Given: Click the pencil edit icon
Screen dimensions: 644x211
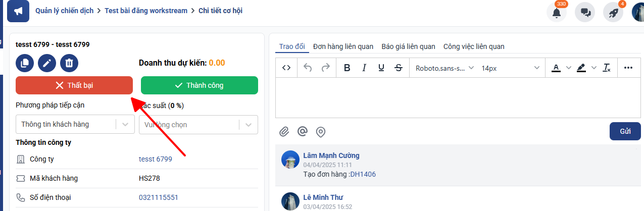Looking at the screenshot, I should (47, 63).
